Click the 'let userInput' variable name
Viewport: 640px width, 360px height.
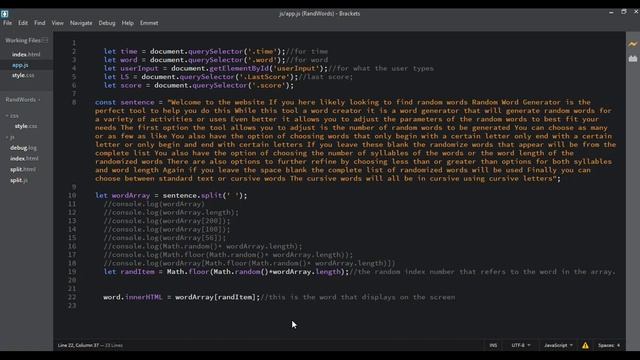point(139,69)
